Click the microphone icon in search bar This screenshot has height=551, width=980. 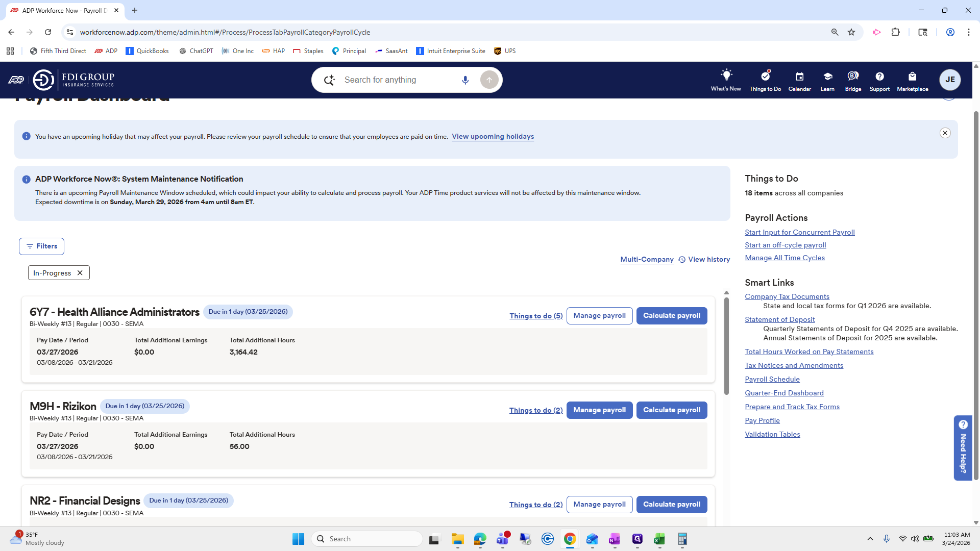point(465,80)
